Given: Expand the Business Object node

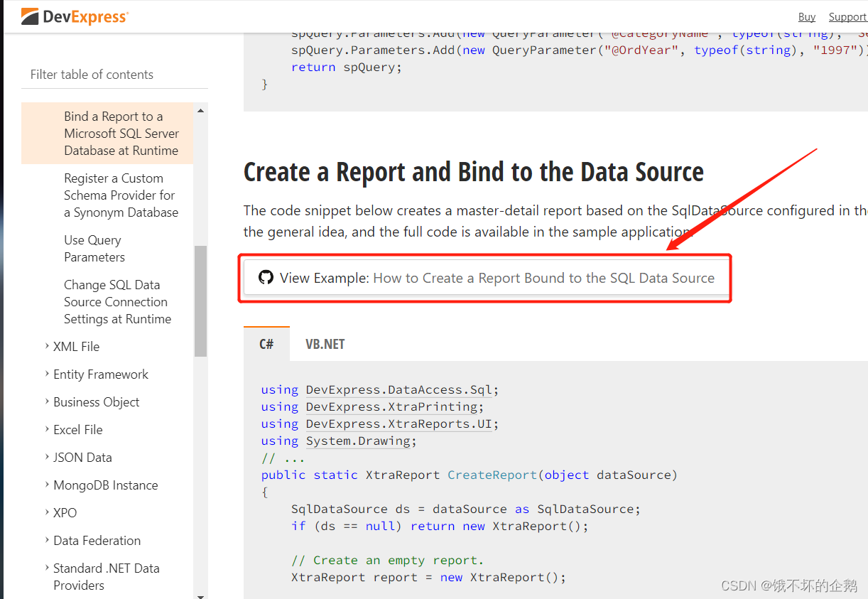Looking at the screenshot, I should pyautogui.click(x=47, y=401).
